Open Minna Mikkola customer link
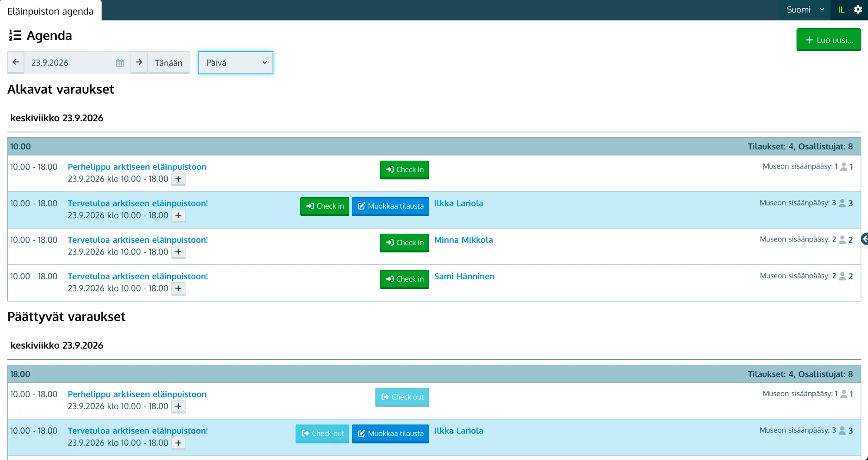 click(x=464, y=240)
